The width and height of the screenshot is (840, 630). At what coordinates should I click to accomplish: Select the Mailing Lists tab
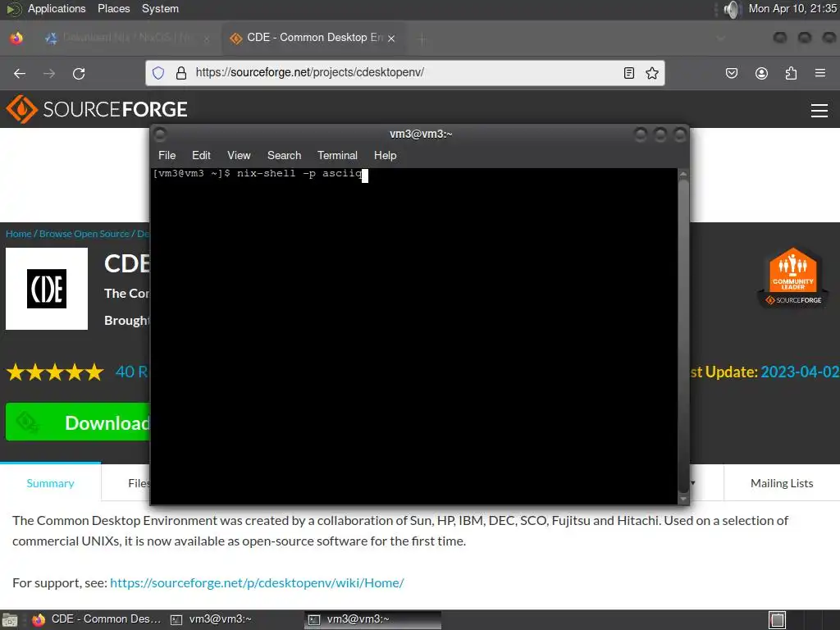coord(782,483)
